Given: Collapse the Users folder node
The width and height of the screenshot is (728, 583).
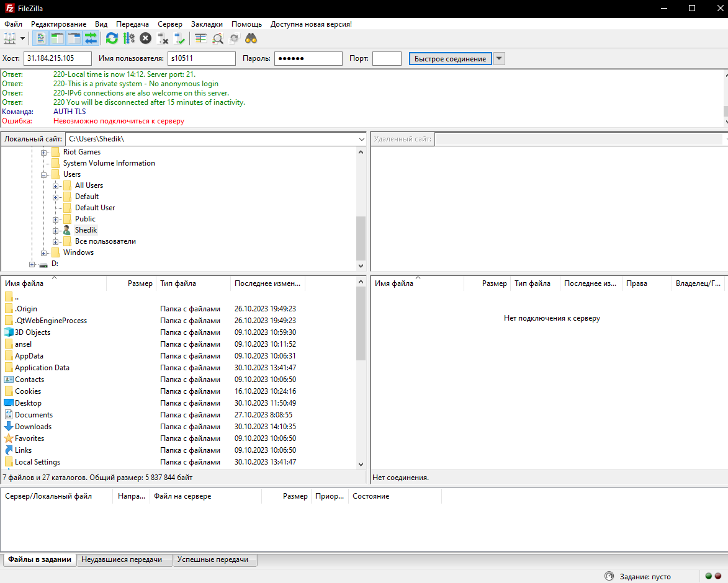Looking at the screenshot, I should 43,175.
